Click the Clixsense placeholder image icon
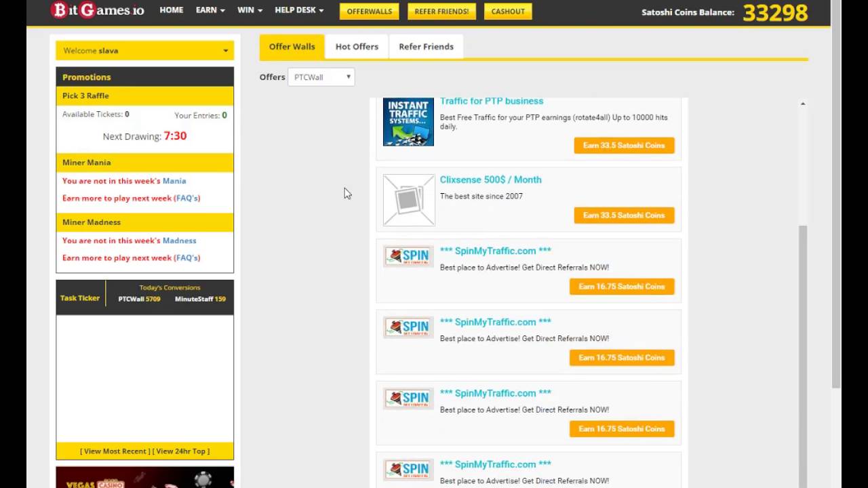This screenshot has height=488, width=868. pos(409,200)
